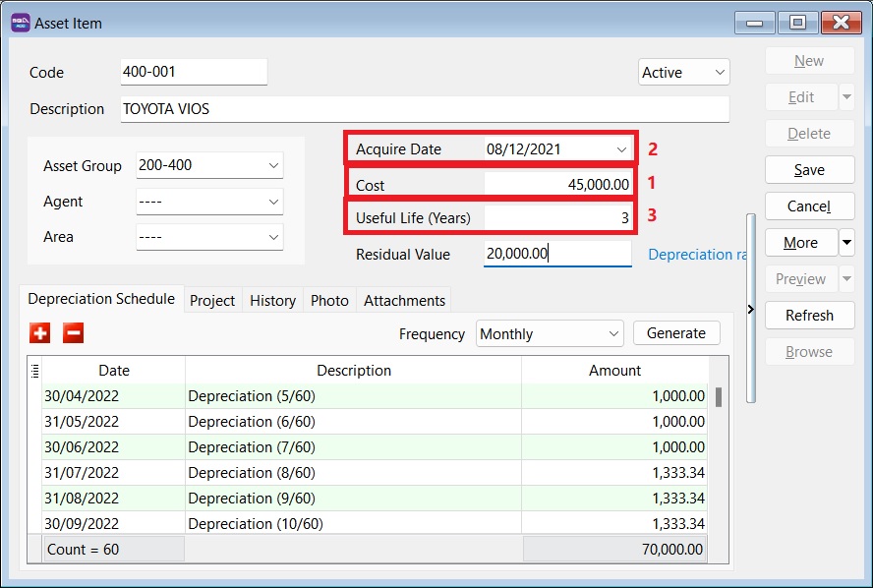Click the red minus remove-row icon

(74, 333)
